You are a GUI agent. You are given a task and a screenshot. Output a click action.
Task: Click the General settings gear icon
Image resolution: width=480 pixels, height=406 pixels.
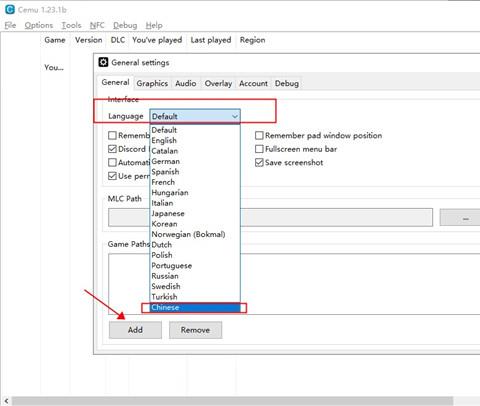pyautogui.click(x=103, y=62)
